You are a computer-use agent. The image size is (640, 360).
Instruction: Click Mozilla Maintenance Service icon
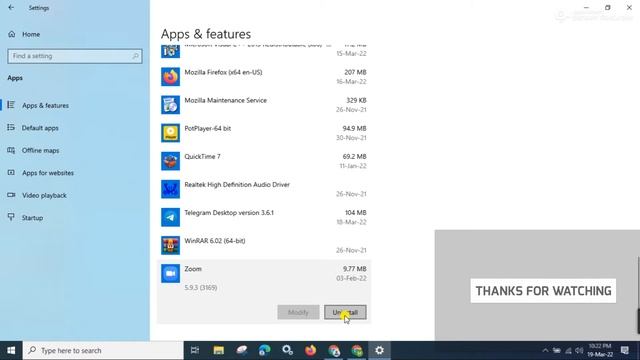170,105
